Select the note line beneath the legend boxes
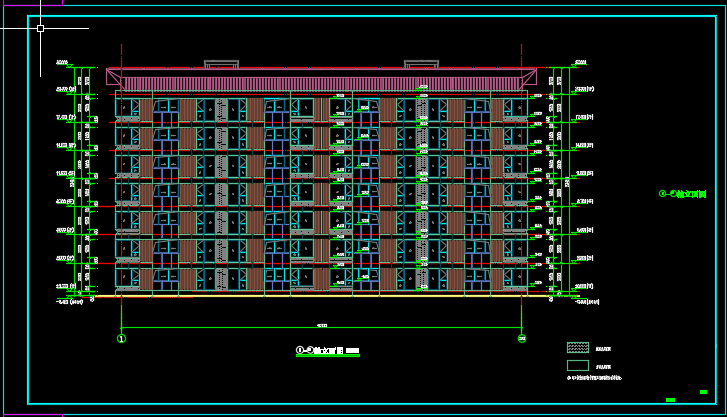727x417 pixels. [x=594, y=378]
